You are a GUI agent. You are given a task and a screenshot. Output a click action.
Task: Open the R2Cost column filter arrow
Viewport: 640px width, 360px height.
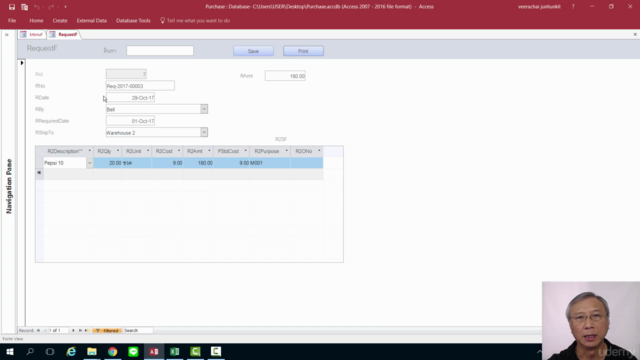[179, 151]
